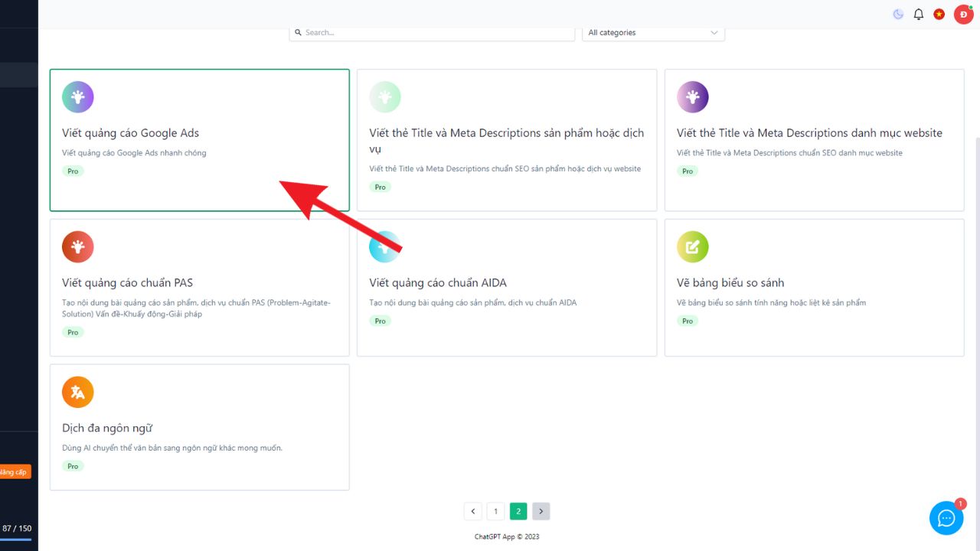The image size is (980, 551).
Task: Open the user avatar menu
Action: point(963,15)
